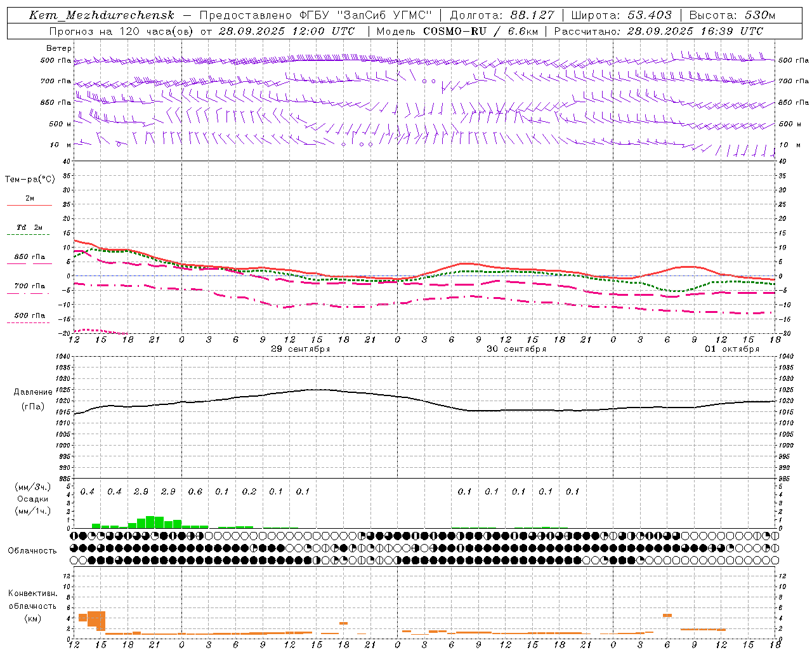Click the 'Ветер' wind panel label
812x650 pixels.
click(59, 48)
